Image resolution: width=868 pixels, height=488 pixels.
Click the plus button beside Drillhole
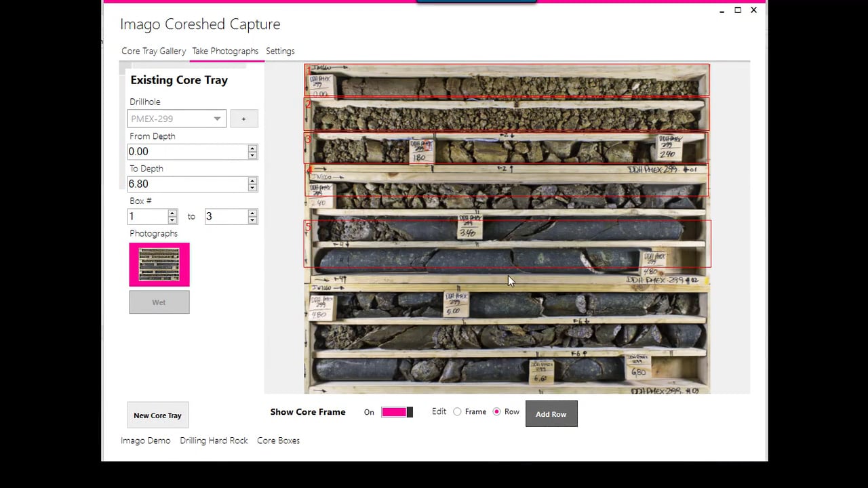tap(243, 119)
